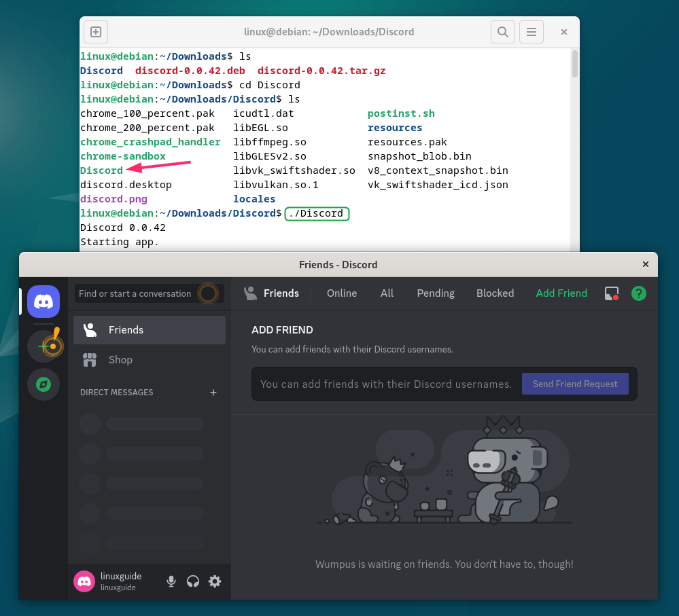The image size is (679, 616).
Task: Click the Find or start a conversation field
Action: pyautogui.click(x=135, y=293)
